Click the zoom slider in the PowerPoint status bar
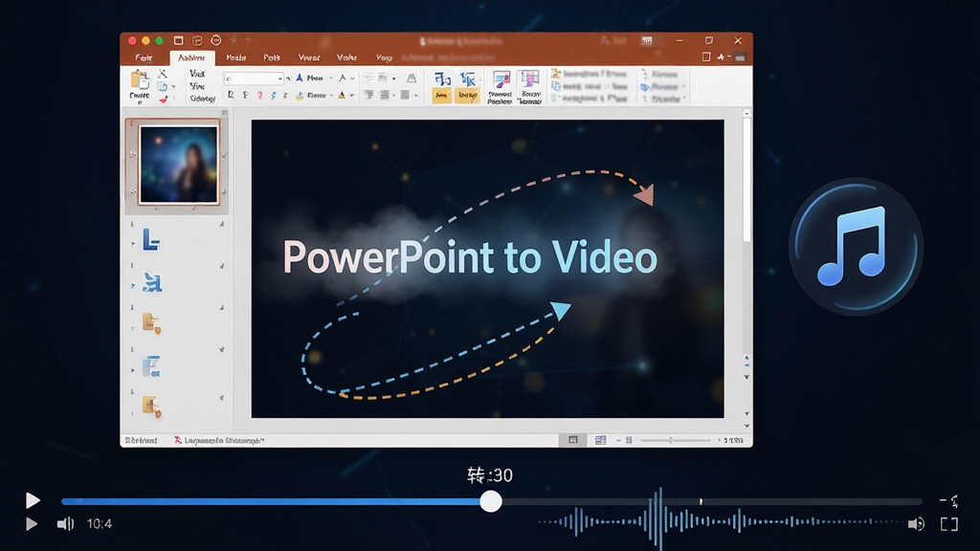Viewport: 980px width, 551px height. pyautogui.click(x=675, y=440)
